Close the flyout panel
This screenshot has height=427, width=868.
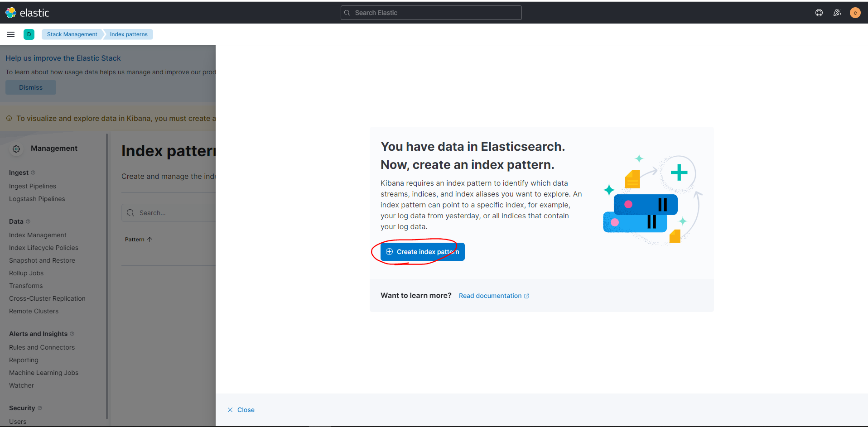[x=241, y=410]
